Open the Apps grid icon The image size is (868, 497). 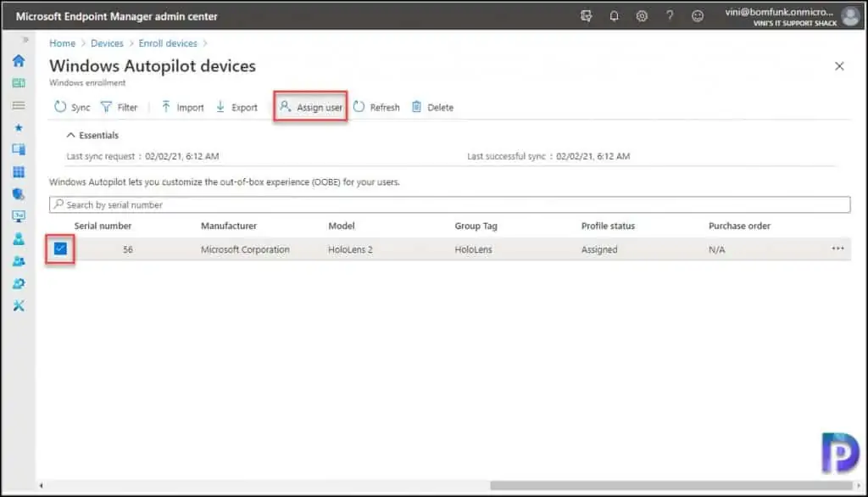(x=19, y=172)
